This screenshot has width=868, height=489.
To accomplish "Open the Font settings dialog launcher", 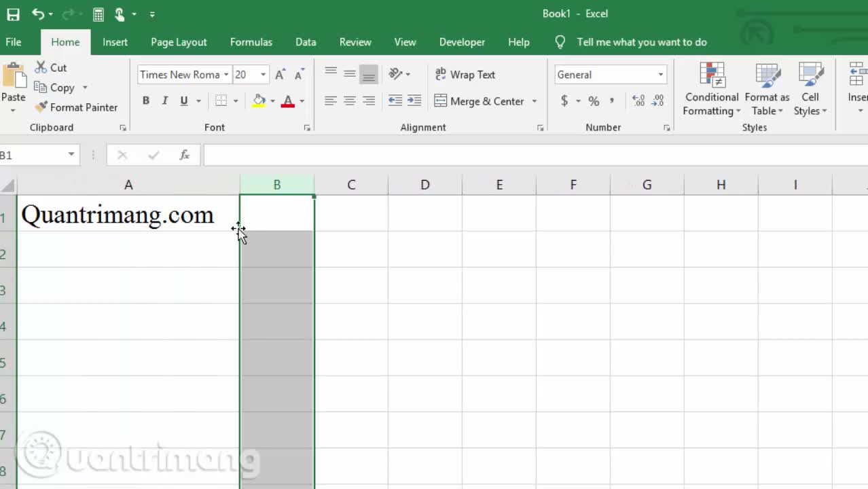I will click(307, 128).
